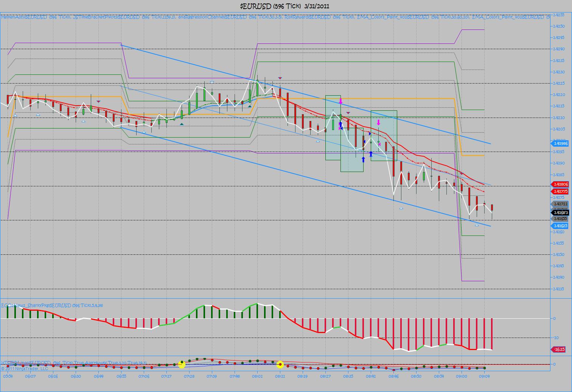Click the gray 1.41721 price marker
Screen dimensions: 572x392
tap(560, 204)
